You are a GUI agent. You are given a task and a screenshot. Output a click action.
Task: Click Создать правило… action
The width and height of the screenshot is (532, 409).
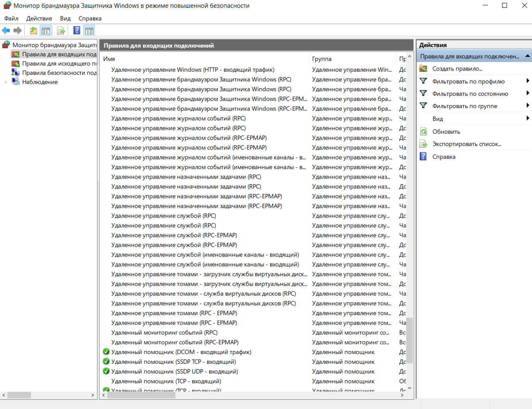point(457,68)
